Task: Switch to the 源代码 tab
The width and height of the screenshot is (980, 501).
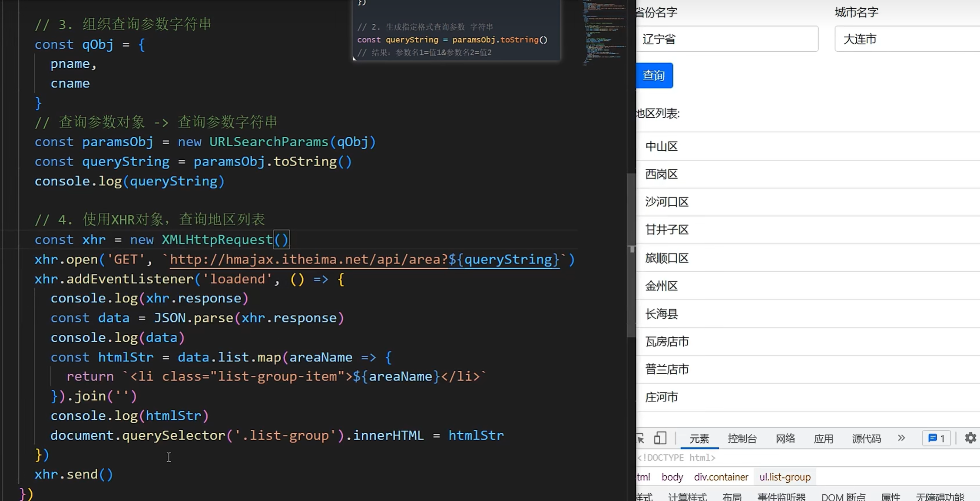Action: (x=866, y=438)
